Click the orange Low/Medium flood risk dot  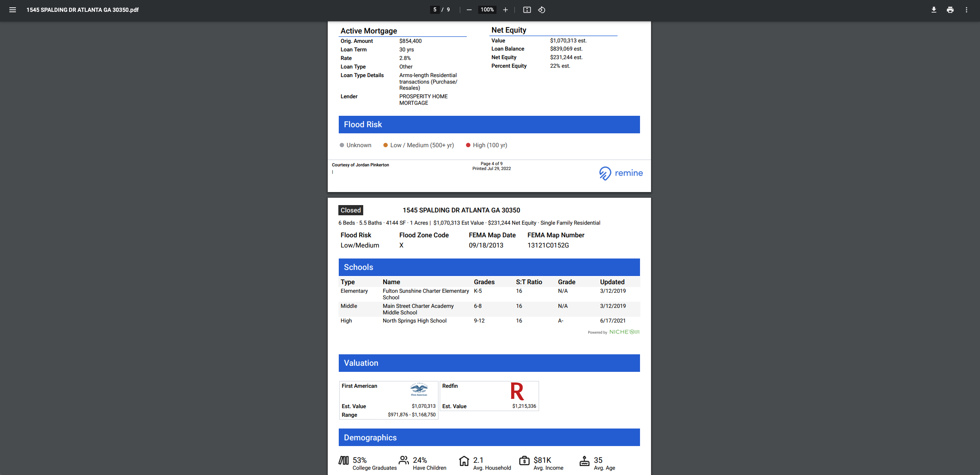pyautogui.click(x=385, y=145)
